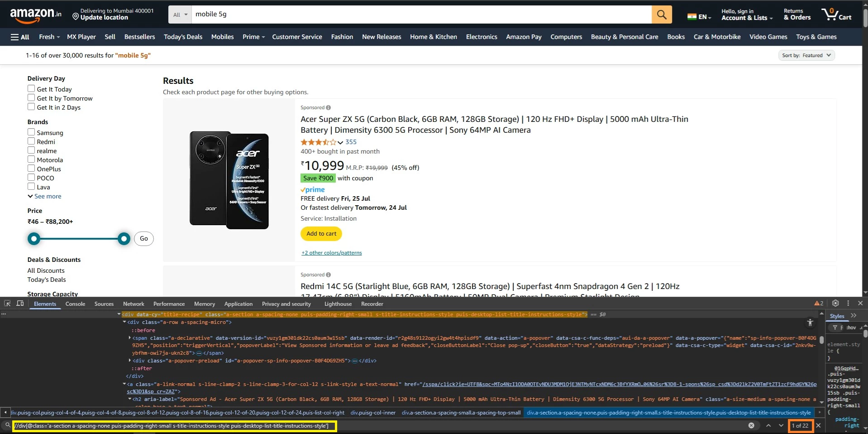868x434 pixels.
Task: Check the Get It in 2 Days checkbox
Action: [x=31, y=107]
